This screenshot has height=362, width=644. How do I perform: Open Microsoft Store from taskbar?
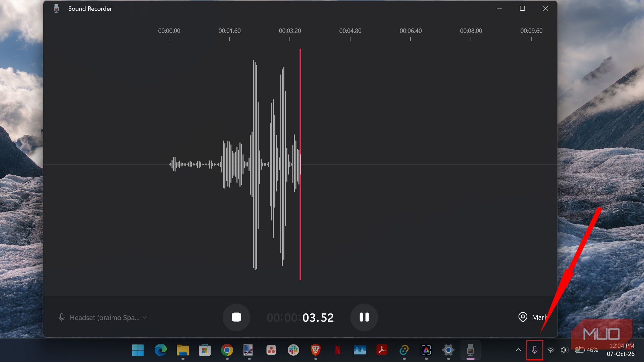click(x=205, y=350)
